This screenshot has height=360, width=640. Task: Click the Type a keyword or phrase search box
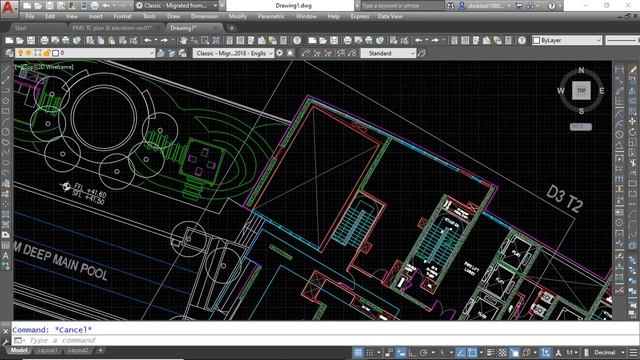click(x=402, y=6)
